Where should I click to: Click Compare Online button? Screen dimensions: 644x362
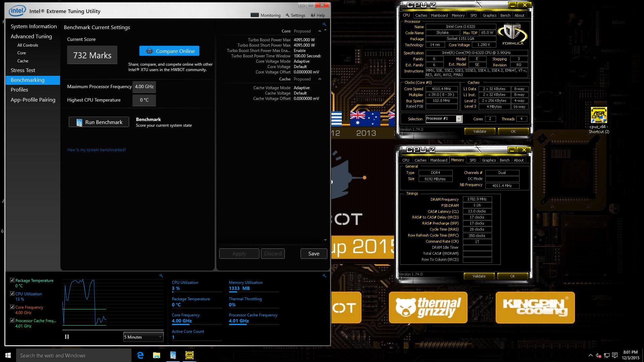click(169, 51)
